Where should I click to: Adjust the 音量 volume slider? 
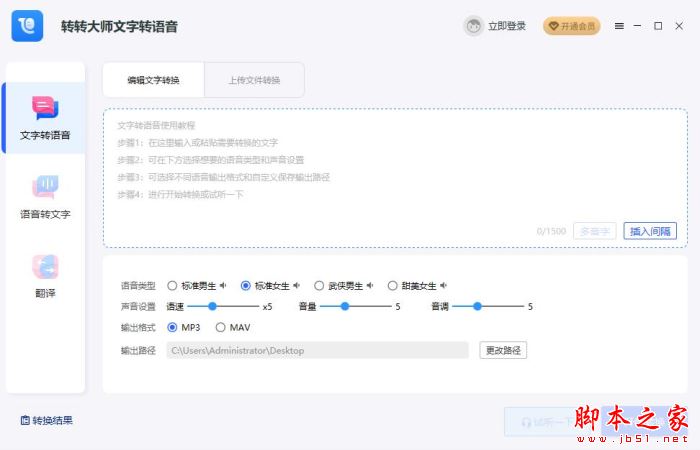point(356,306)
